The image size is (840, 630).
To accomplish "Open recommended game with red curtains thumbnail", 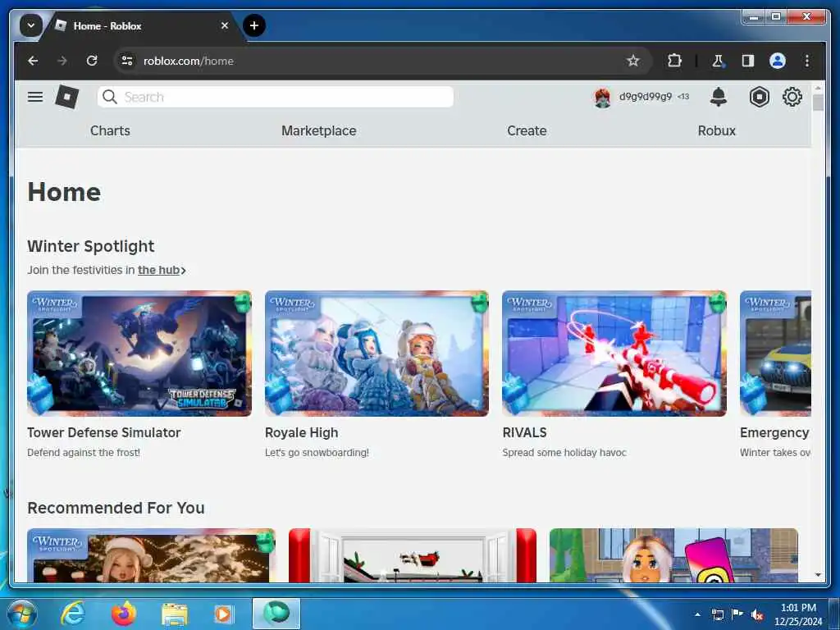I will (x=413, y=555).
